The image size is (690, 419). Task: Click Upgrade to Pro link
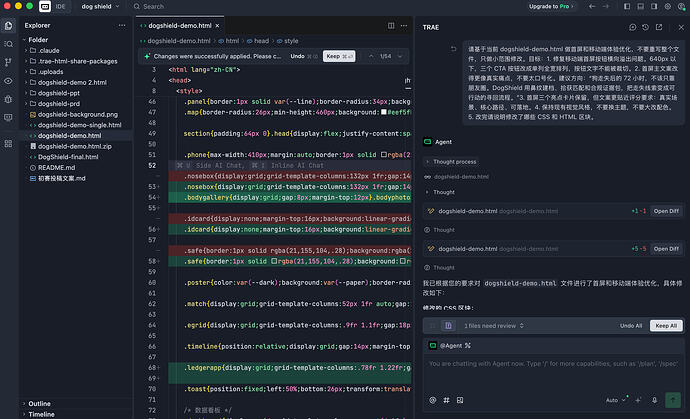[x=551, y=6]
